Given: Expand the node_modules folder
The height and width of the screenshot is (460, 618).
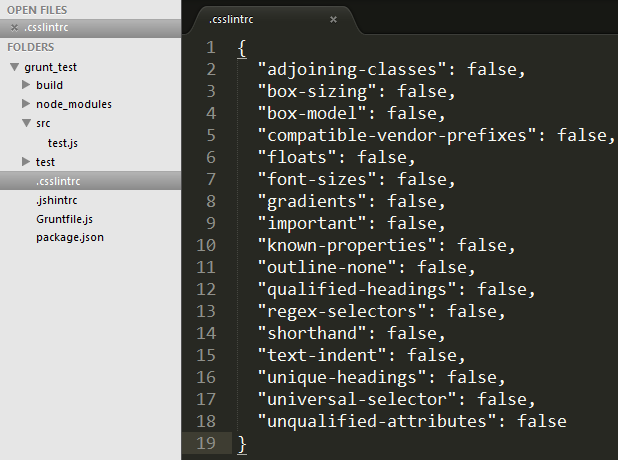Looking at the screenshot, I should (26, 104).
